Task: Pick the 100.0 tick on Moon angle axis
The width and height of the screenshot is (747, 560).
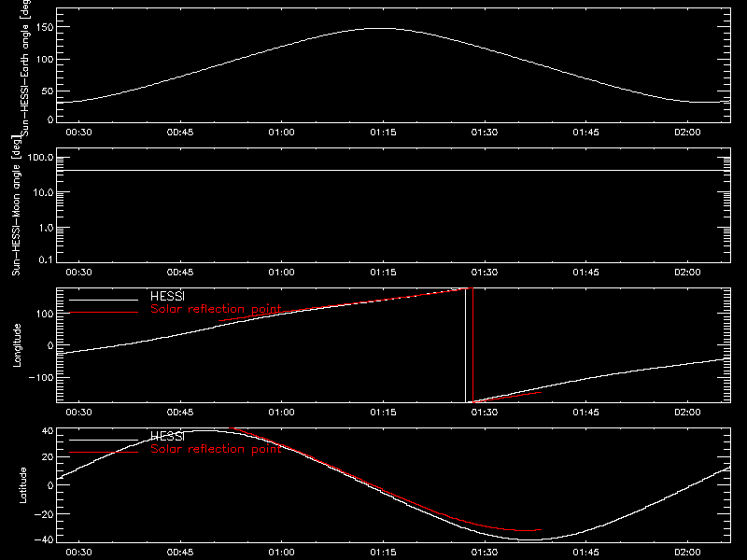Action: (x=40, y=158)
